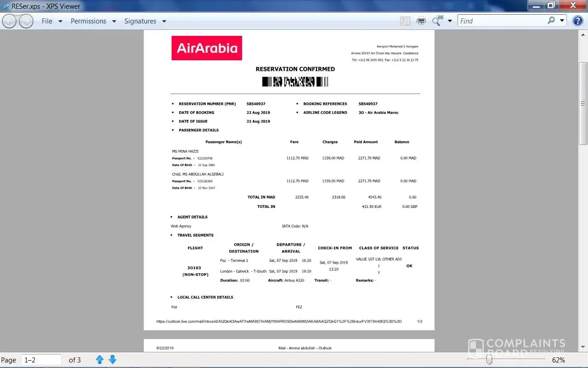Go to previous page using the up arrow
This screenshot has height=368, width=588.
point(100,360)
